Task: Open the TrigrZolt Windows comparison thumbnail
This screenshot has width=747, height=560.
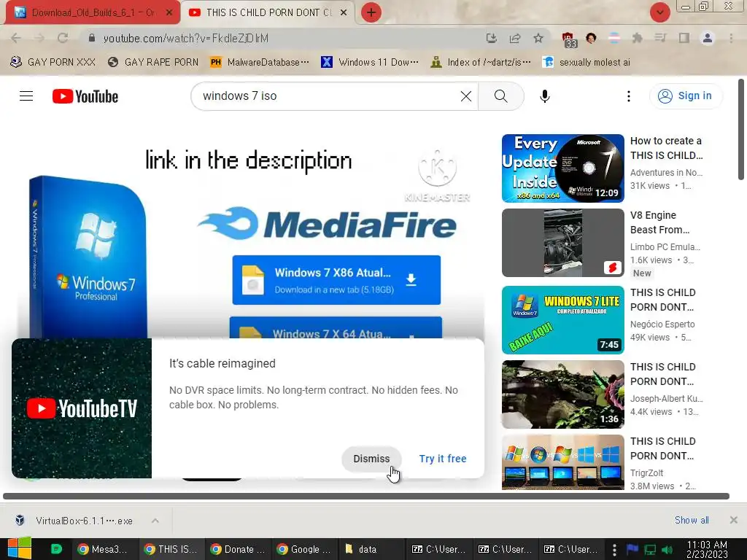Action: coord(562,462)
